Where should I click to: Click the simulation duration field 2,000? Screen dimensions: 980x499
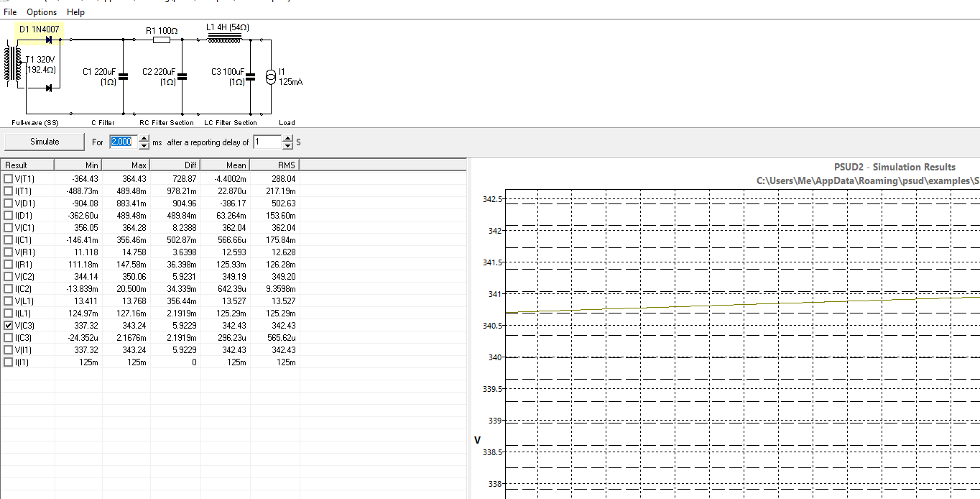(x=122, y=142)
